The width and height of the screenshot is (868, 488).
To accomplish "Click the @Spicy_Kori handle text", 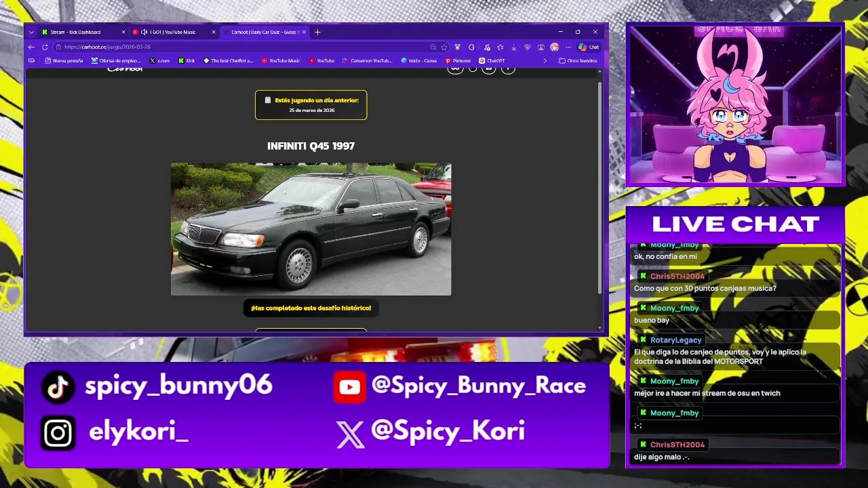I will (x=448, y=432).
